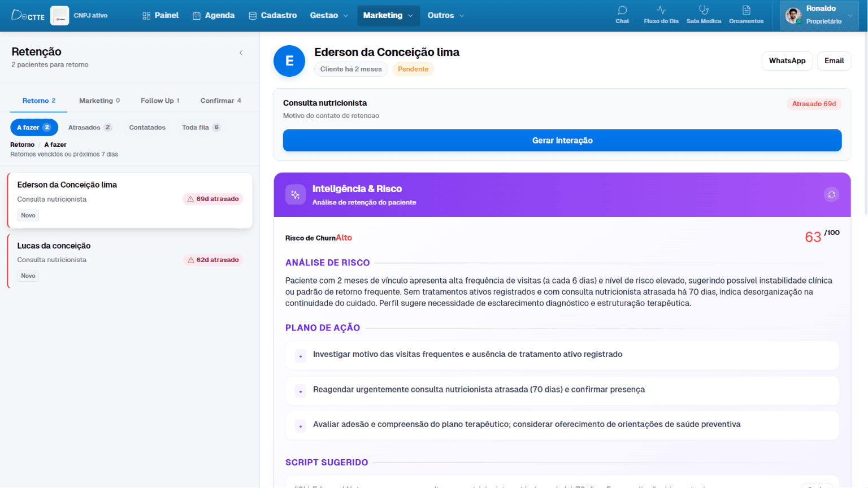Open the Ronaldo user menu chevron
This screenshot has height=488, width=868.
tap(850, 15)
